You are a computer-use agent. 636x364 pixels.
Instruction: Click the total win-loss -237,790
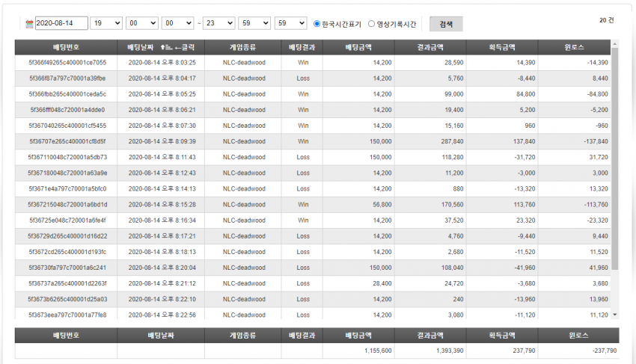point(605,351)
